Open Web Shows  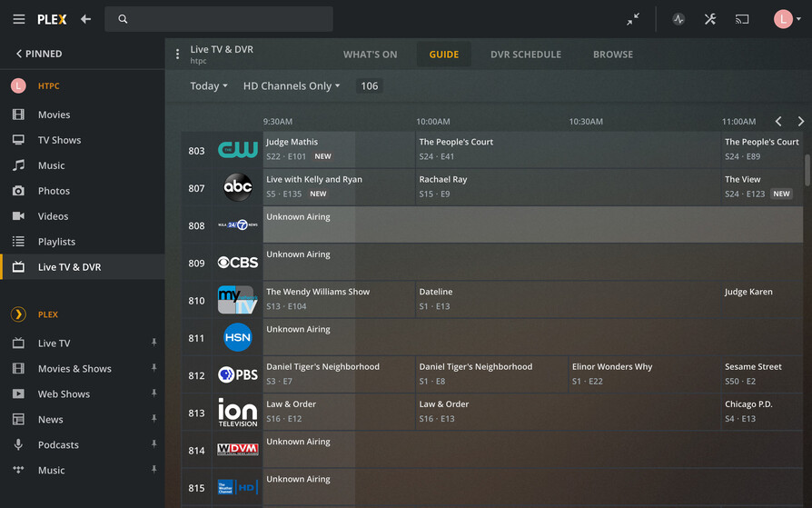click(64, 394)
